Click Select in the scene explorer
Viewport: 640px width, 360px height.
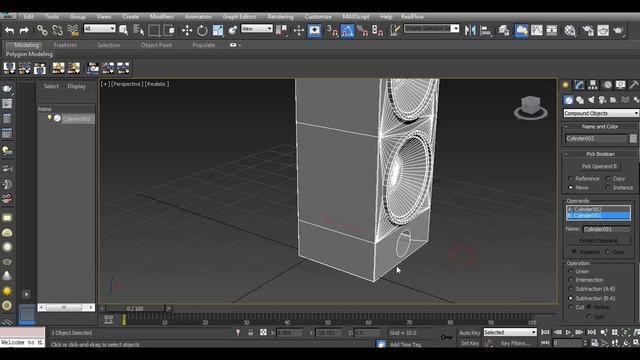51,86
